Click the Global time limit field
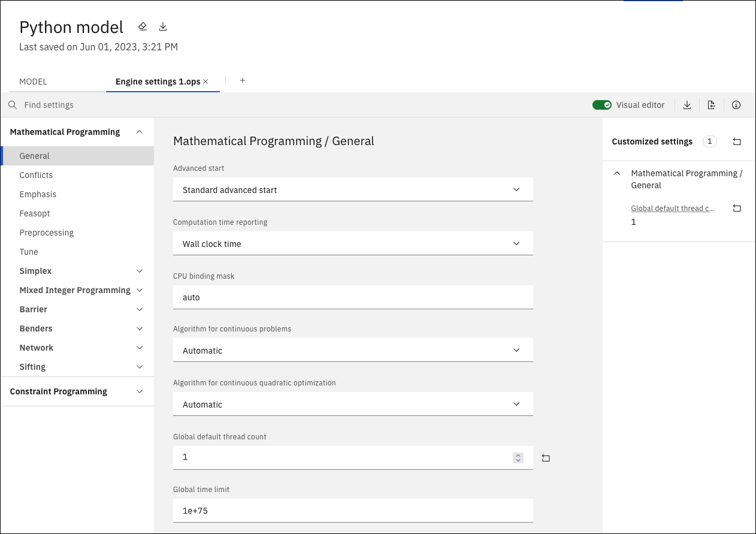The image size is (756, 534). coord(353,511)
